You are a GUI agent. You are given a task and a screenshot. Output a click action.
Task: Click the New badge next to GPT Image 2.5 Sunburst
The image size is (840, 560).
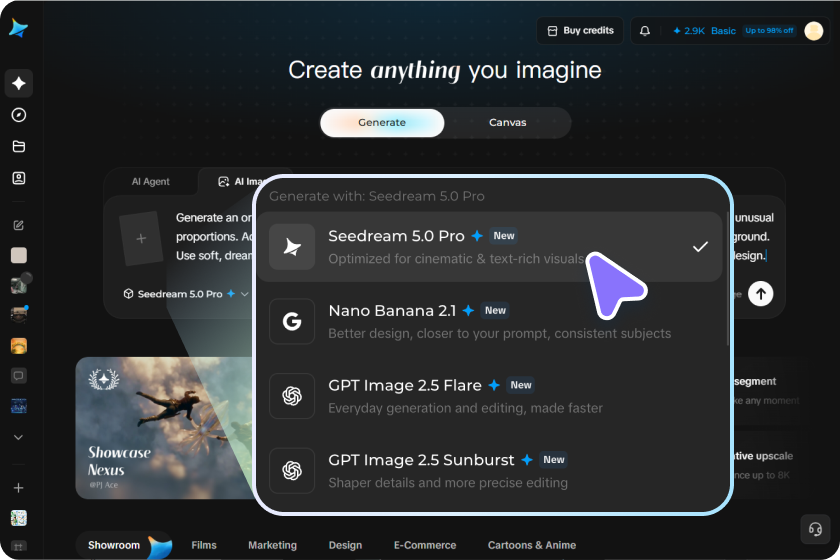pos(553,460)
